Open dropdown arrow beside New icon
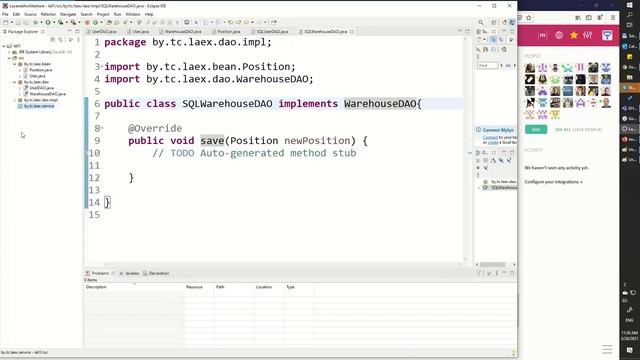The width and height of the screenshot is (640, 360). 11,22
